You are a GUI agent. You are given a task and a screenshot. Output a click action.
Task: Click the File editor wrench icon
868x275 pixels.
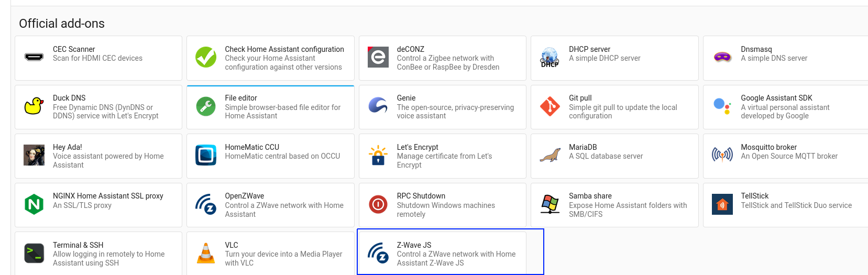tap(206, 106)
